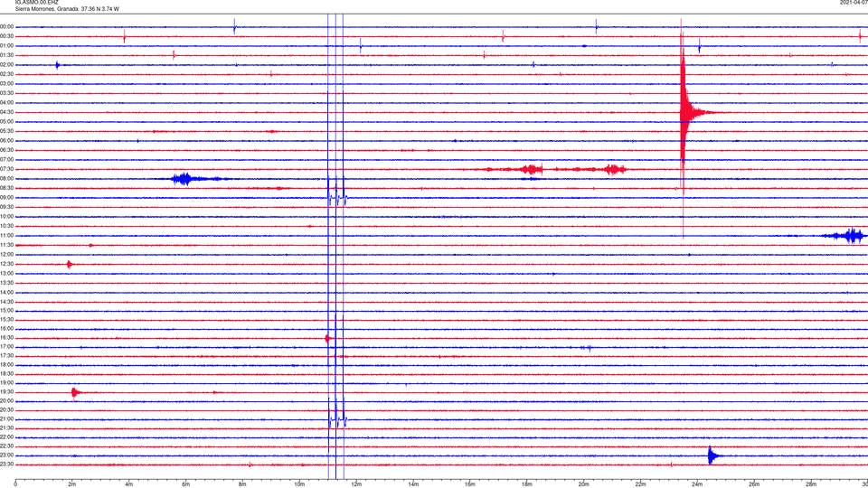Select the 00:30 trace time label

click(x=7, y=36)
